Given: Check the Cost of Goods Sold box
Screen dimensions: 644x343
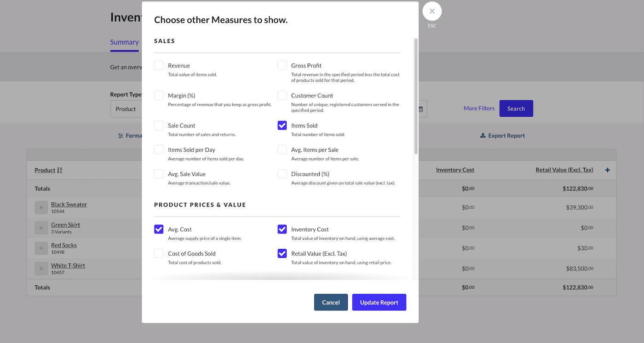Looking at the screenshot, I should [x=159, y=253].
